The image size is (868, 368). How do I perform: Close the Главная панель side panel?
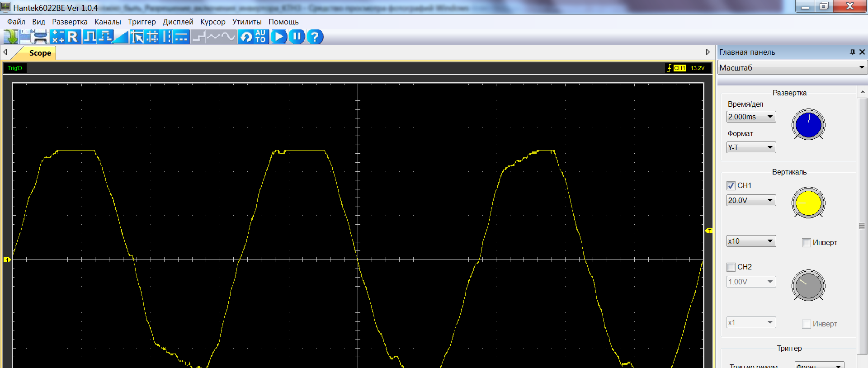(x=862, y=52)
